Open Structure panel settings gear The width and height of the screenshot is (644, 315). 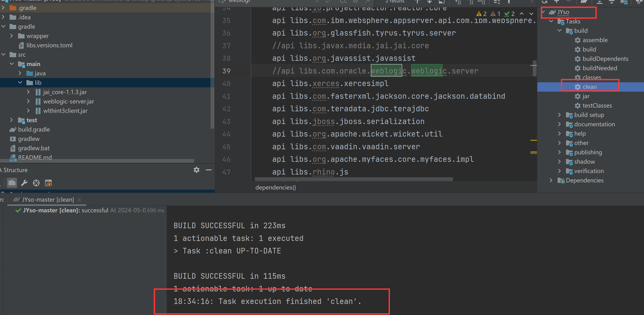point(197,170)
